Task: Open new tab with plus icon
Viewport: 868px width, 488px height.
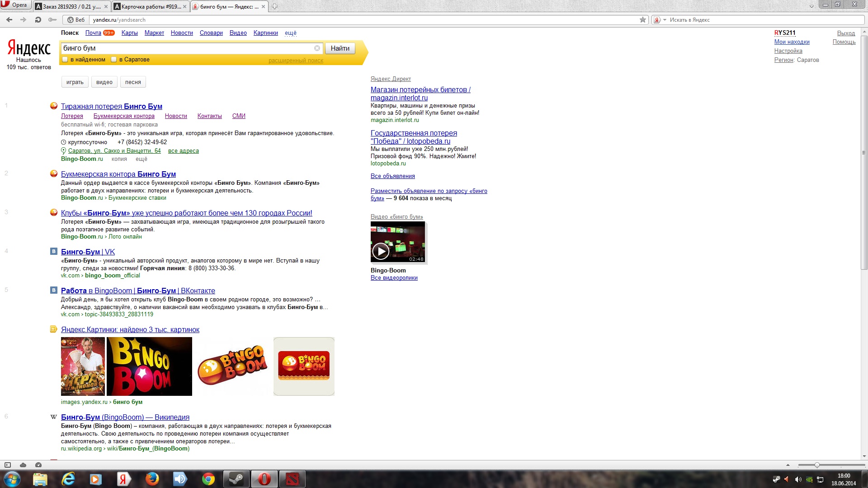Action: click(x=274, y=6)
